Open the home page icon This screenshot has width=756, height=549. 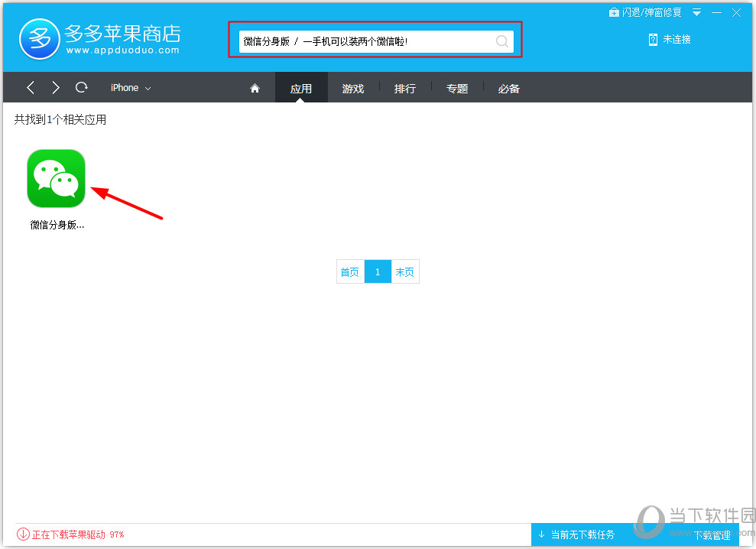255,89
